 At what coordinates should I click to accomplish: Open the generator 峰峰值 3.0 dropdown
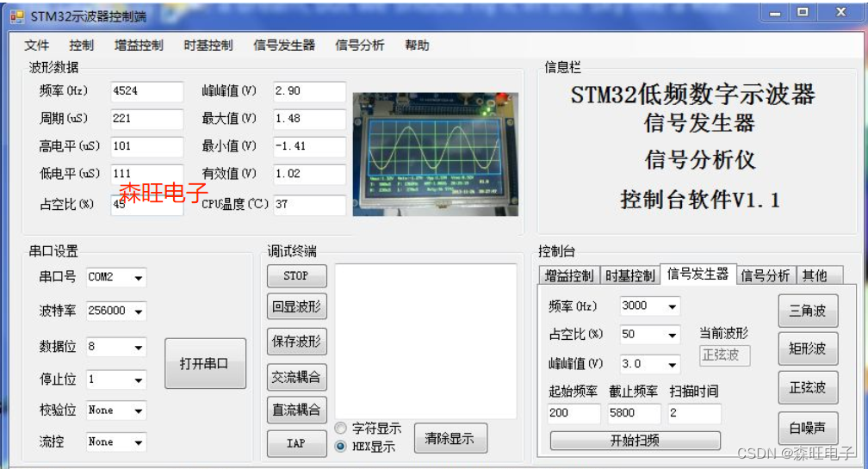672,365
